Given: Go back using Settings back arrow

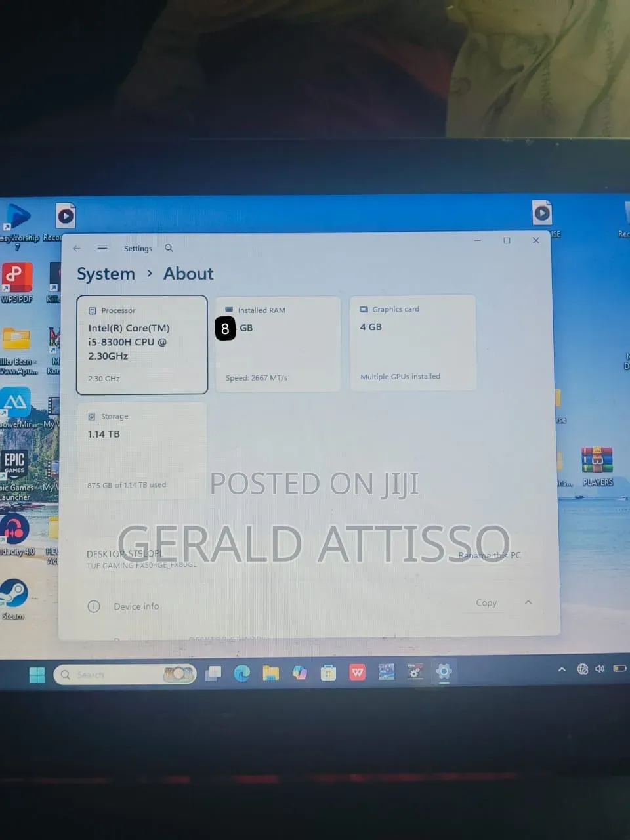Looking at the screenshot, I should (x=77, y=248).
